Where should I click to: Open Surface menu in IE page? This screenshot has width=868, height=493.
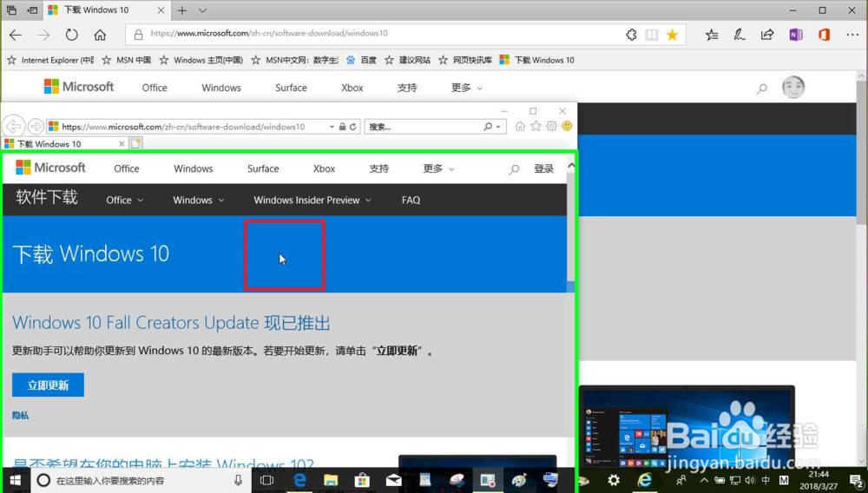pos(263,168)
